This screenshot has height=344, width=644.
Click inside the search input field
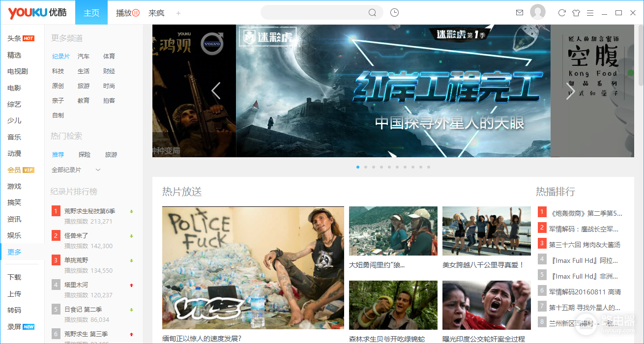(x=315, y=13)
